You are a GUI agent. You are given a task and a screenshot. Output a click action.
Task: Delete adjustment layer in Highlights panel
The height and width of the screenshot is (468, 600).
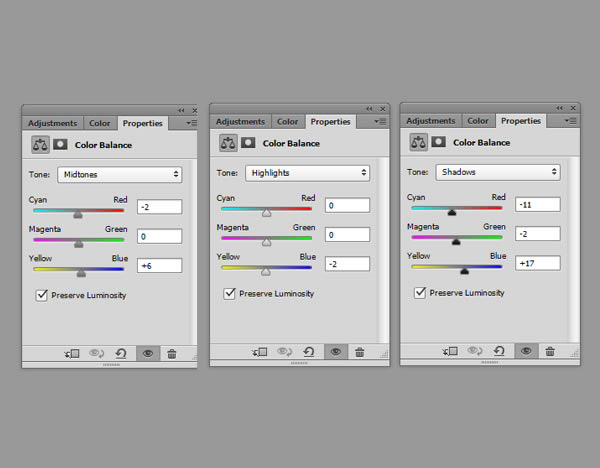[360, 352]
